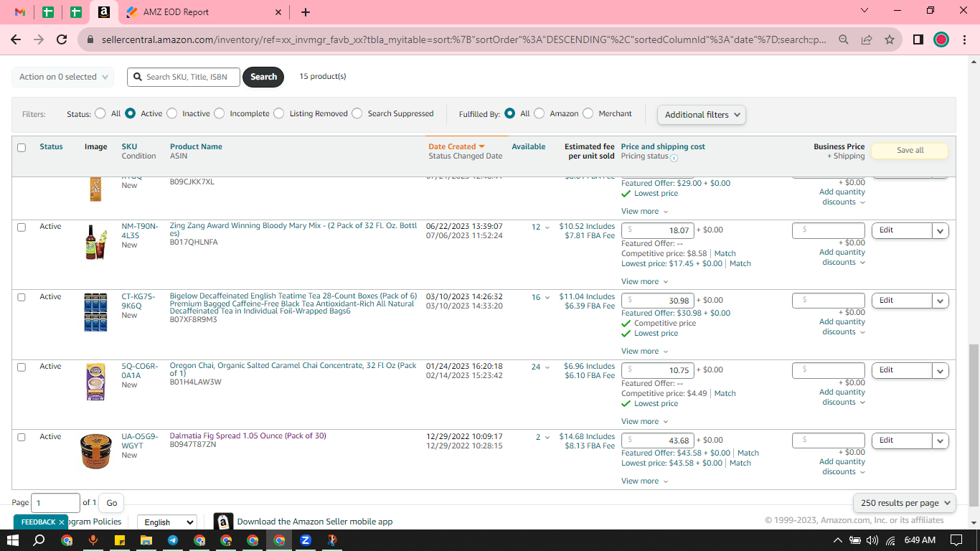This screenshot has height=551, width=980.
Task: Expand the Available 24 chevron for Oregon Chai
Action: tap(547, 367)
